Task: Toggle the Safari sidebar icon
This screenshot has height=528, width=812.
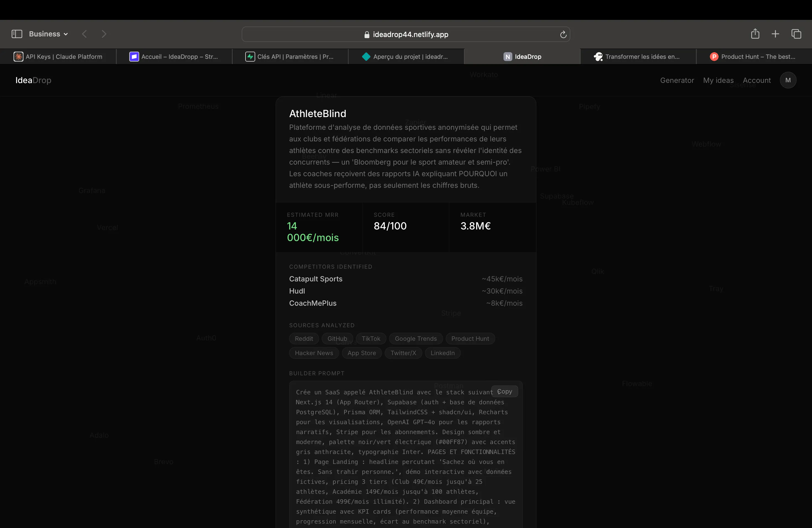Action: 17,34
